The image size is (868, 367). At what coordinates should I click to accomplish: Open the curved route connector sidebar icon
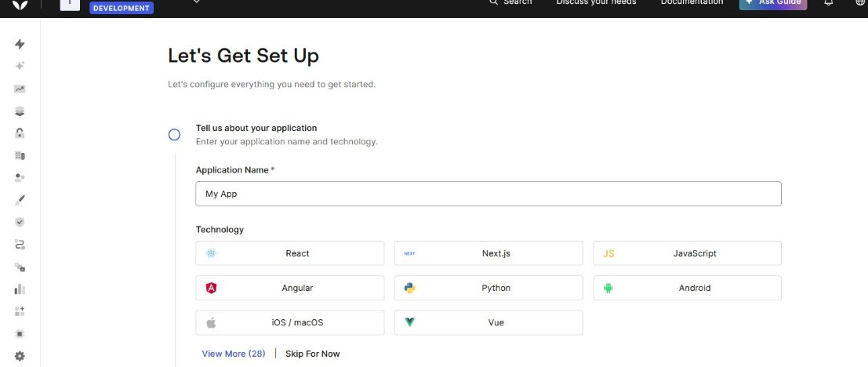tap(20, 245)
